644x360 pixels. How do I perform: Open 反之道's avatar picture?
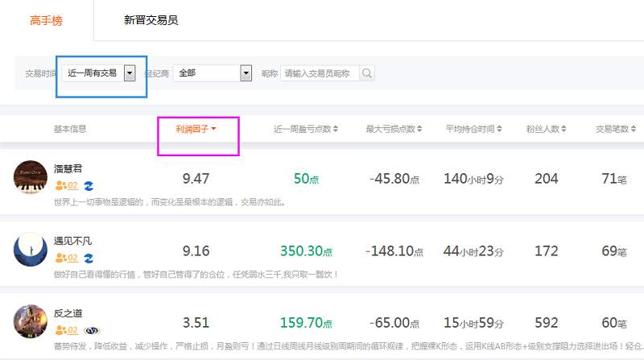pos(31,321)
